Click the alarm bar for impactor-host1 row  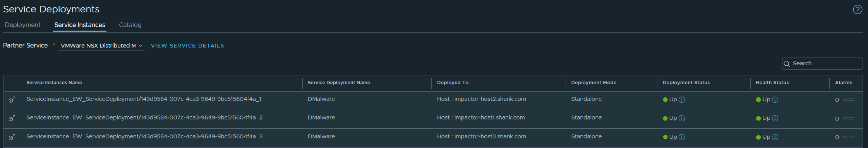849,118
